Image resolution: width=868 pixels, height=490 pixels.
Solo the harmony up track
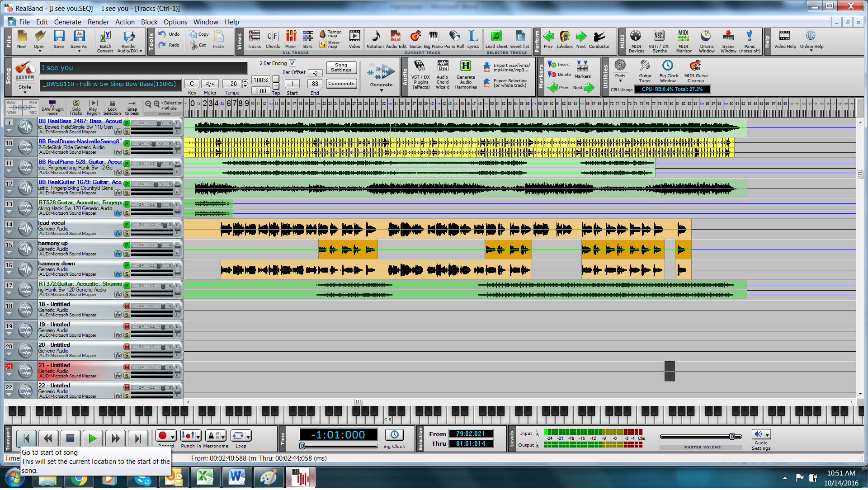(x=127, y=254)
